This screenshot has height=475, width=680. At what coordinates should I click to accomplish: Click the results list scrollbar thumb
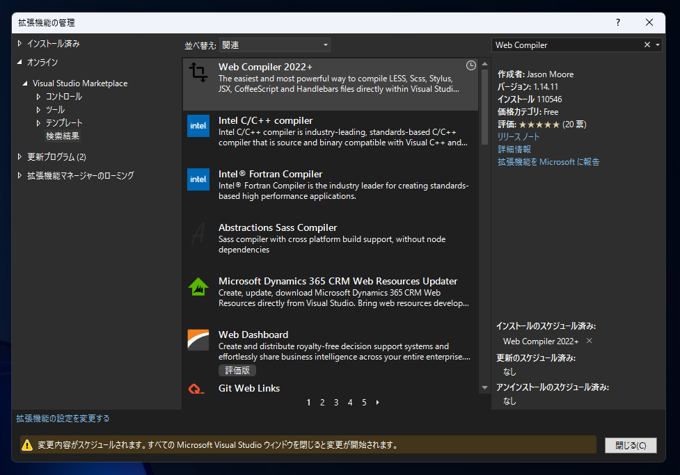point(485,107)
